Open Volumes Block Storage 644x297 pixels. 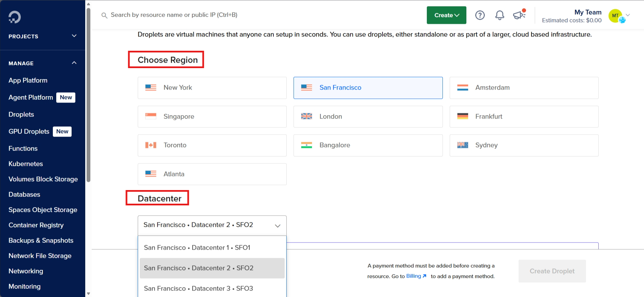pyautogui.click(x=43, y=179)
